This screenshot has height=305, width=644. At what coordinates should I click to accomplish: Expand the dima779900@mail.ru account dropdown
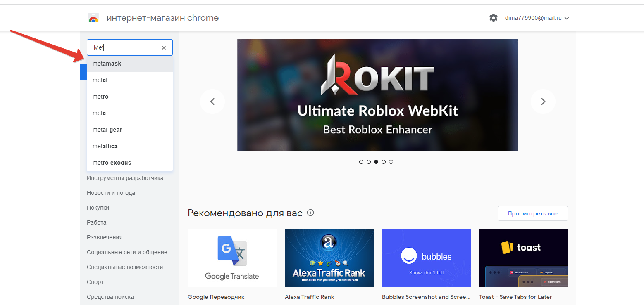point(537,18)
